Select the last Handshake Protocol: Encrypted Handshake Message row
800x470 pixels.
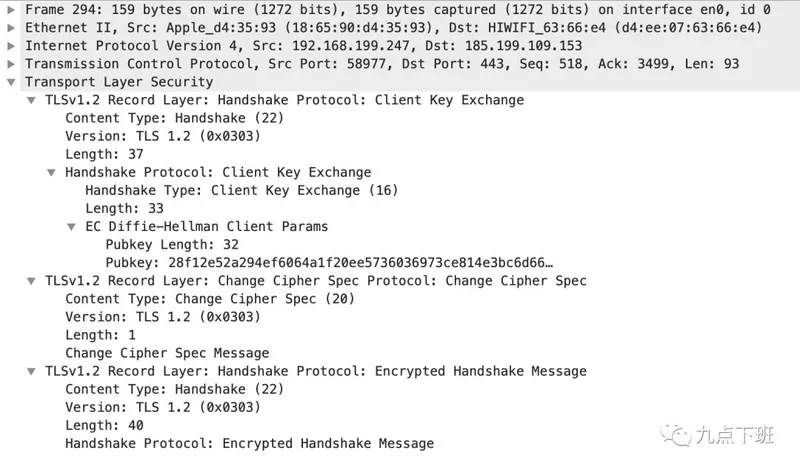pos(249,443)
